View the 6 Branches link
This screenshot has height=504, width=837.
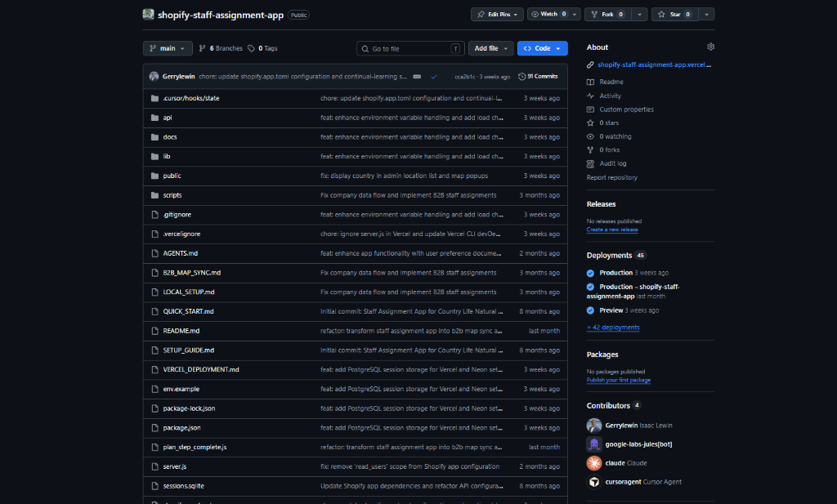[221, 48]
